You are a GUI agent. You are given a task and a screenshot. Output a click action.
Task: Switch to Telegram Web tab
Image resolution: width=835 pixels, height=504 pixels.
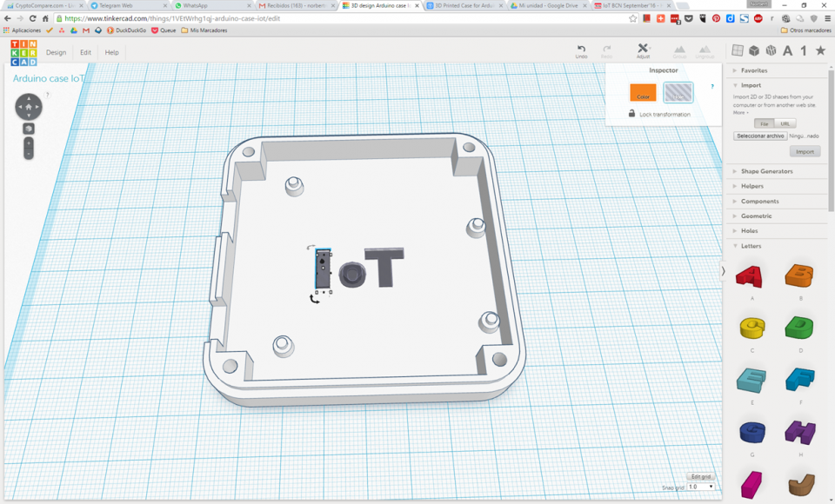coord(127,6)
